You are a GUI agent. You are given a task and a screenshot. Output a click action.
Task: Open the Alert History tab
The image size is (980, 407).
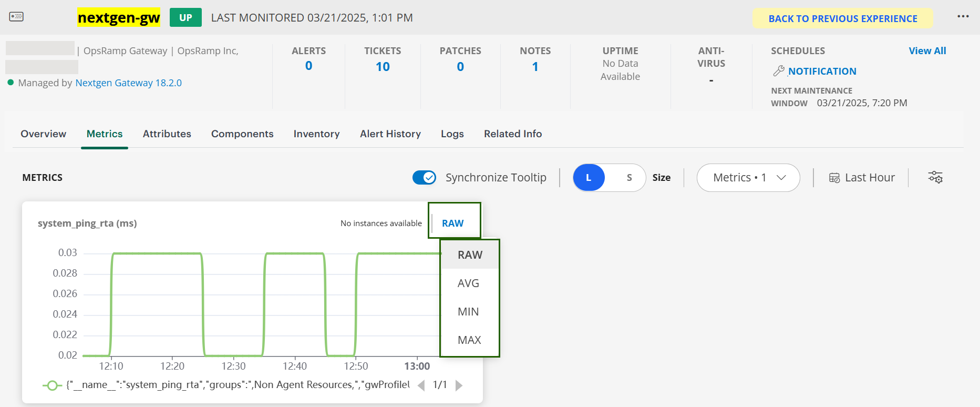coord(390,134)
